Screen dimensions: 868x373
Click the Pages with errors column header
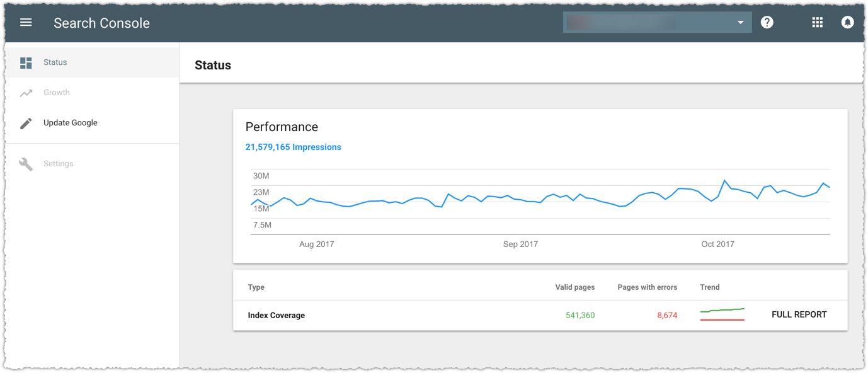tap(647, 287)
